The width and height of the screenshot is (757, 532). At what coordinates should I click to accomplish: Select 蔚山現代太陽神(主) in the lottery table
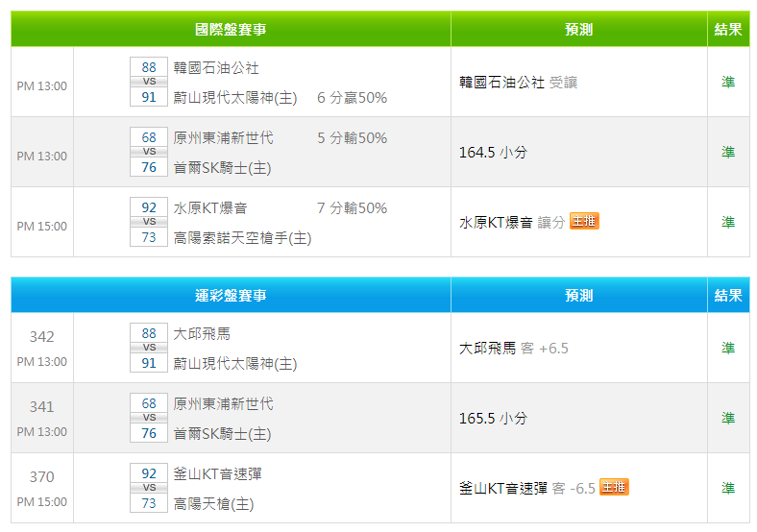coord(235,364)
